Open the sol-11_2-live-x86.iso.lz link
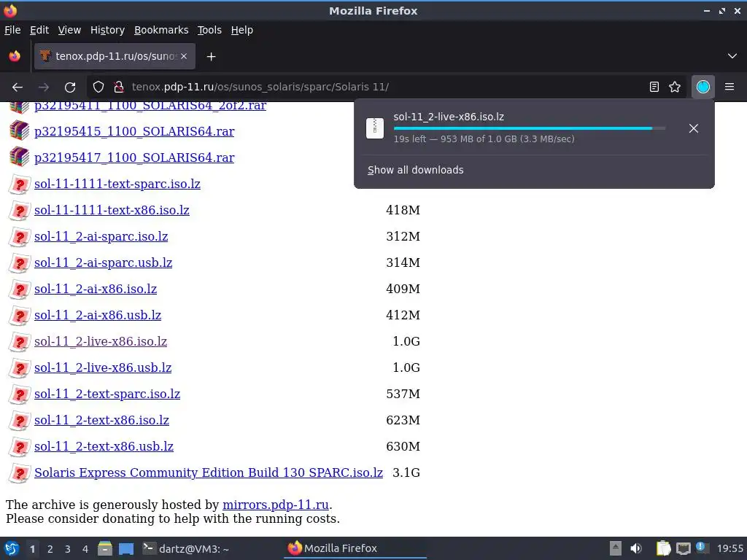This screenshot has width=747, height=560. [x=101, y=341]
